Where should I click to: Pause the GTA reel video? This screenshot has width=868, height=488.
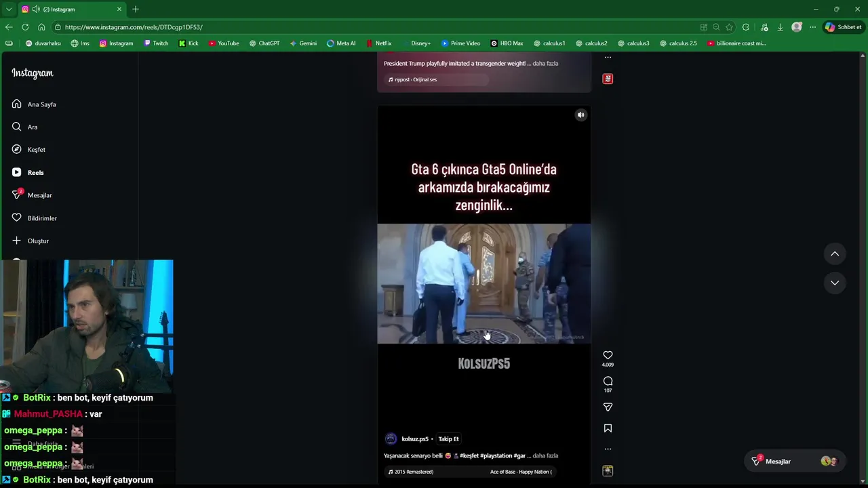click(x=484, y=283)
